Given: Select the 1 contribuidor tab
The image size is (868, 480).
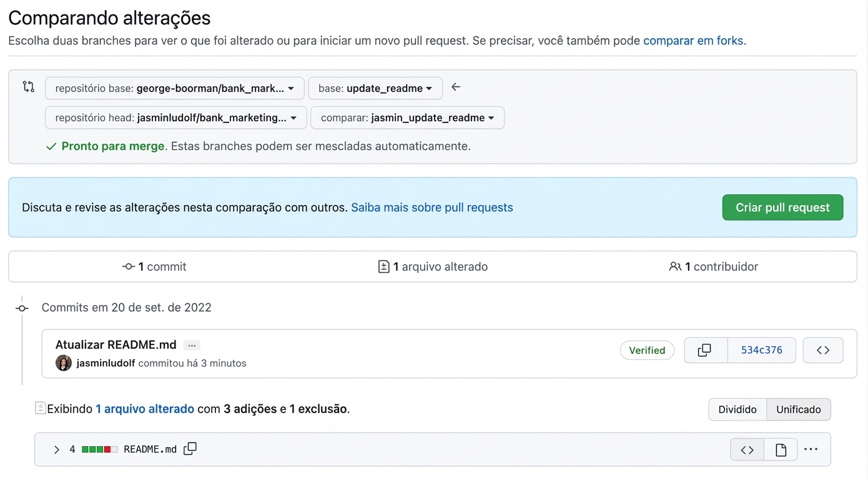Looking at the screenshot, I should coord(713,266).
